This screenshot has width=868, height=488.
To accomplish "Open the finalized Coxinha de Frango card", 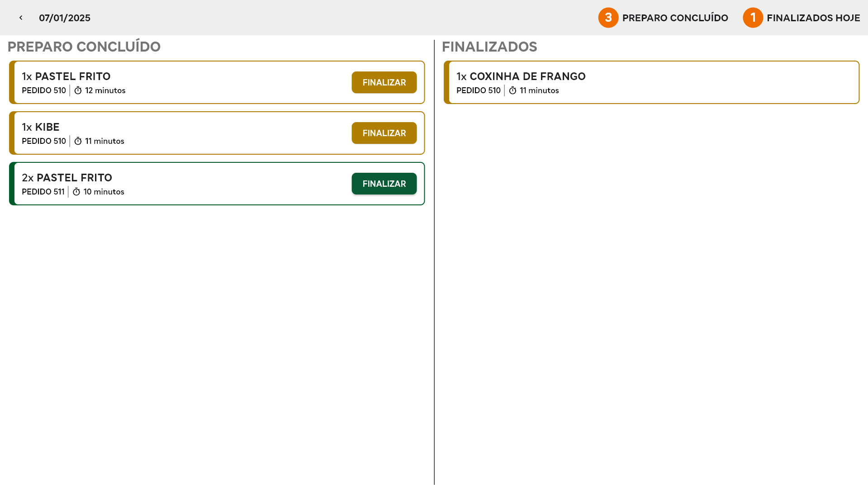I will [x=651, y=82].
